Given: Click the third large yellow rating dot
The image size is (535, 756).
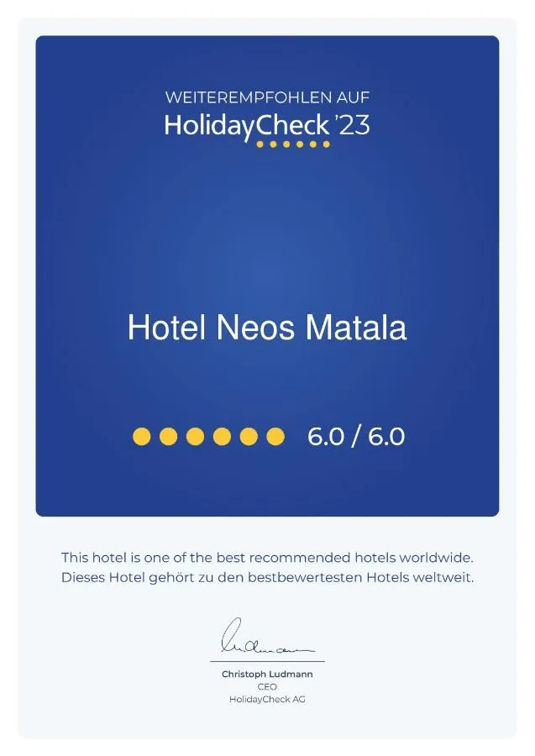Looking at the screenshot, I should (x=196, y=436).
